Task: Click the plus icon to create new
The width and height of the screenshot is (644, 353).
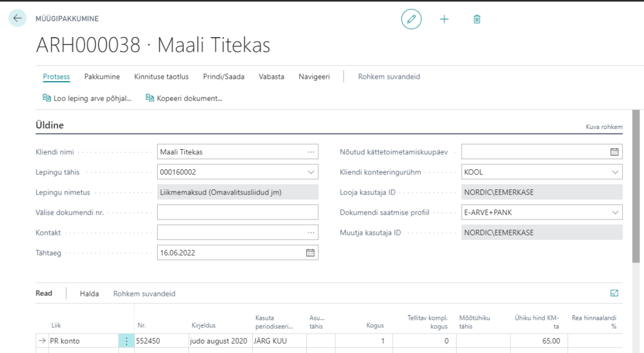Action: coord(444,19)
